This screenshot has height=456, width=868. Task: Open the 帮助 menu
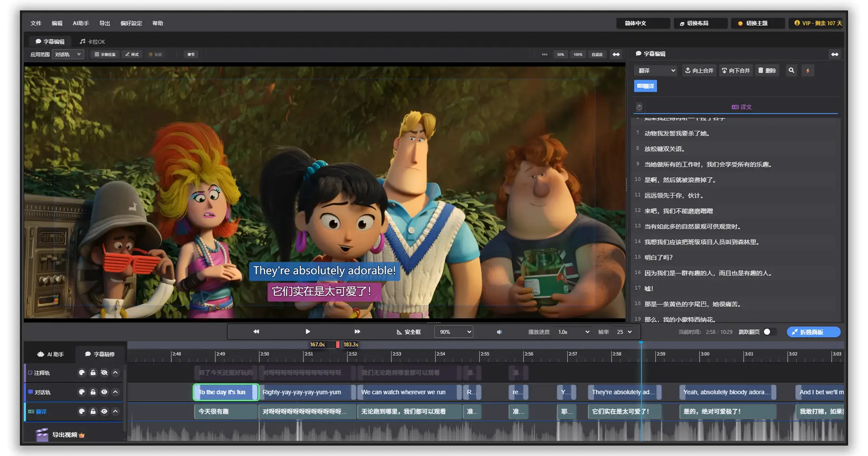pyautogui.click(x=158, y=24)
